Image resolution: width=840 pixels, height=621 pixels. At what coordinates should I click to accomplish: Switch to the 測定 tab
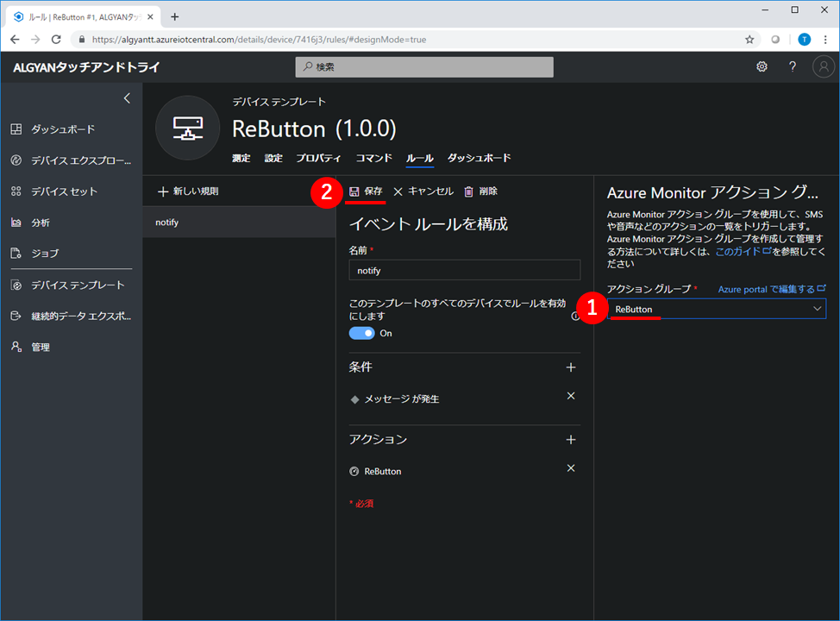click(241, 158)
